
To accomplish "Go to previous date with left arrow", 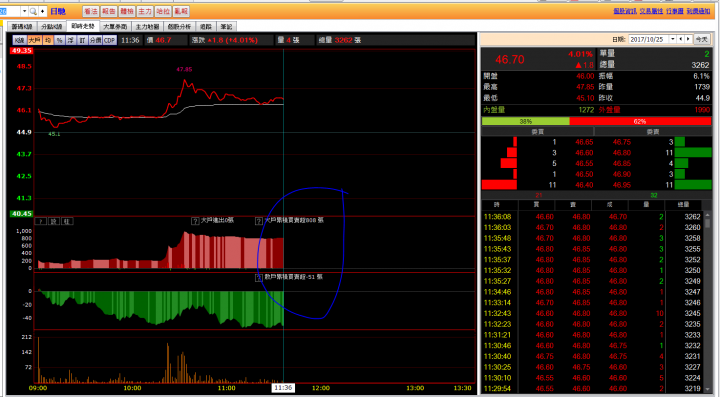I will click(x=681, y=39).
